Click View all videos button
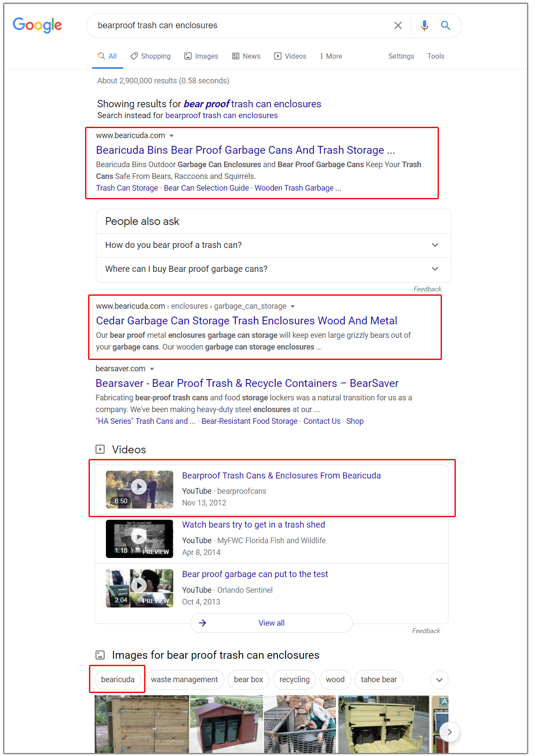Image resolution: width=537 pixels, height=756 pixels. pyautogui.click(x=271, y=623)
